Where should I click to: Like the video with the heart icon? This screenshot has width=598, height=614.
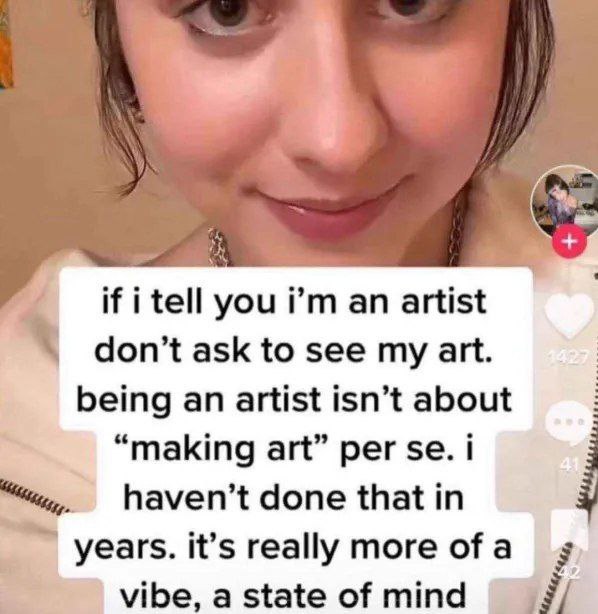(569, 315)
